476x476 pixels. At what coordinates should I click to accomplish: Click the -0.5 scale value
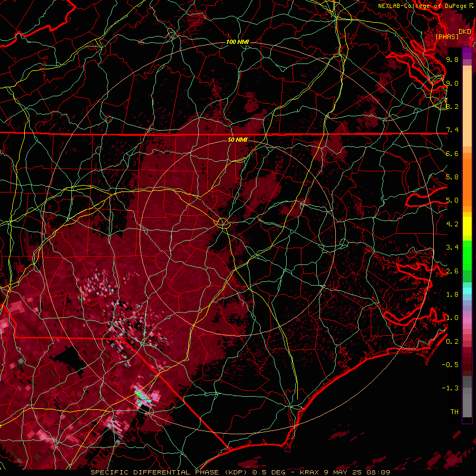point(450,365)
